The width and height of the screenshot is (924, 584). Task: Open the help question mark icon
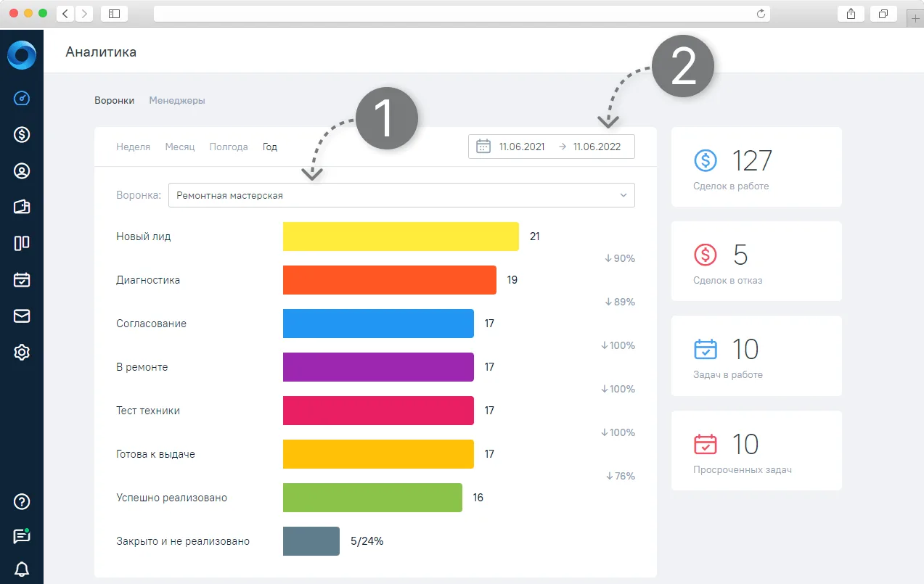[x=22, y=501]
